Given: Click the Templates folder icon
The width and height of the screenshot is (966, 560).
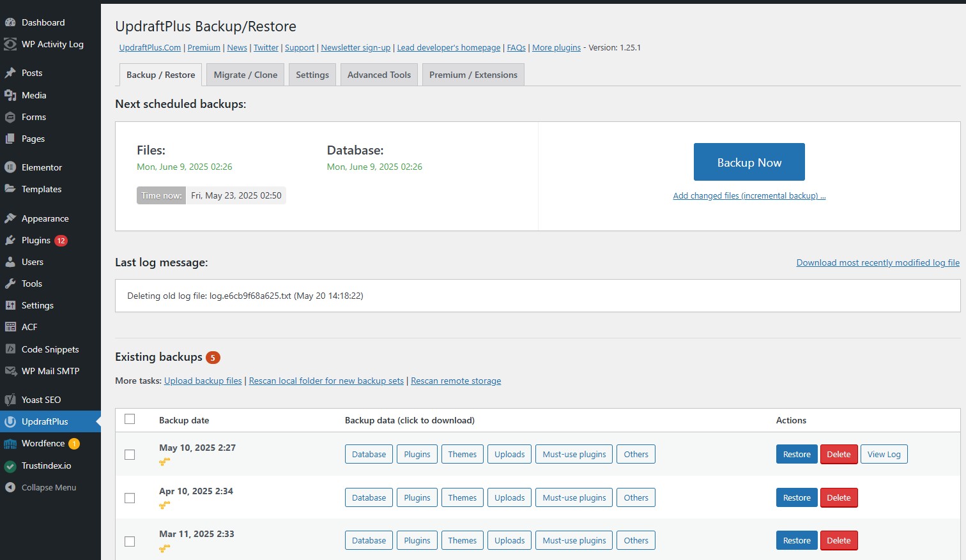Looking at the screenshot, I should click(x=10, y=189).
